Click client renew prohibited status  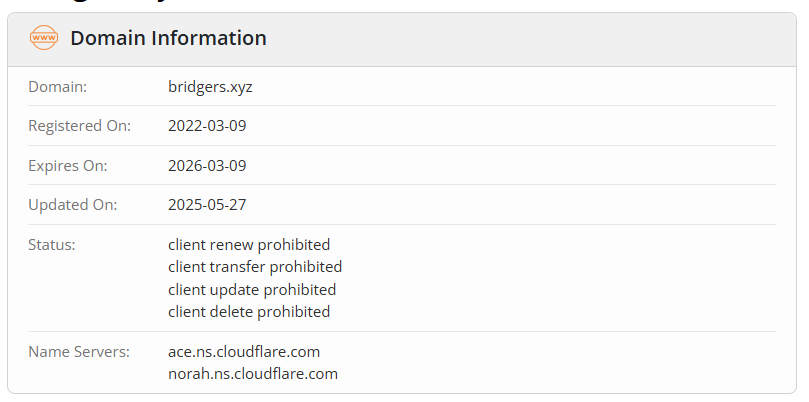249,244
